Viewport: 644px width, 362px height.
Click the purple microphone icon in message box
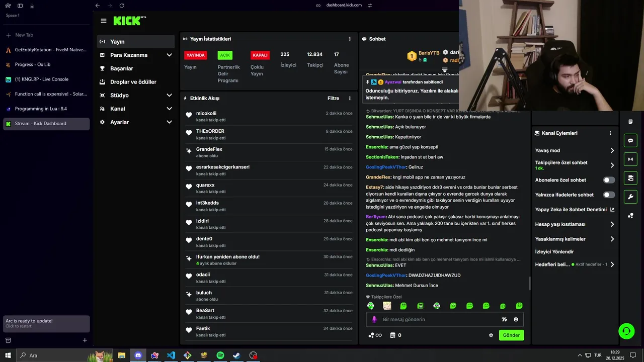coord(374,319)
